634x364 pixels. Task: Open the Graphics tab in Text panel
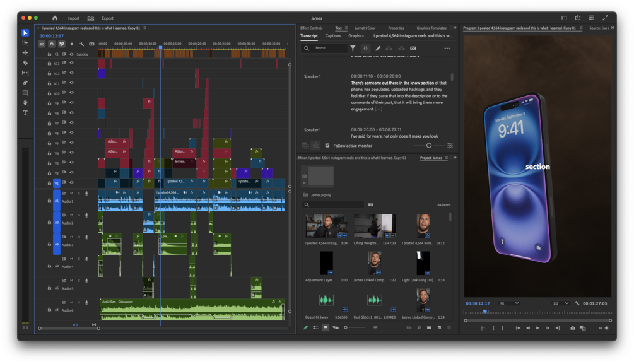[356, 36]
